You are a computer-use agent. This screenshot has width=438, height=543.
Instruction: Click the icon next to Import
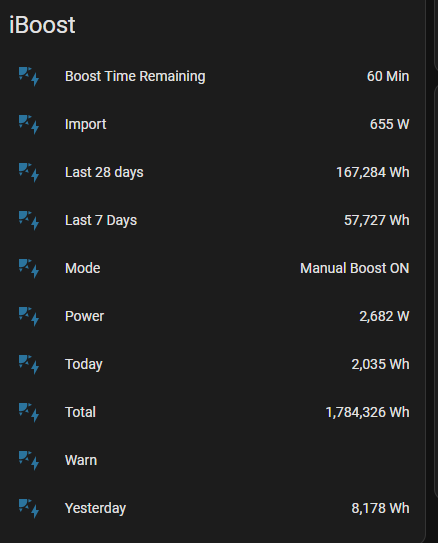click(x=29, y=124)
